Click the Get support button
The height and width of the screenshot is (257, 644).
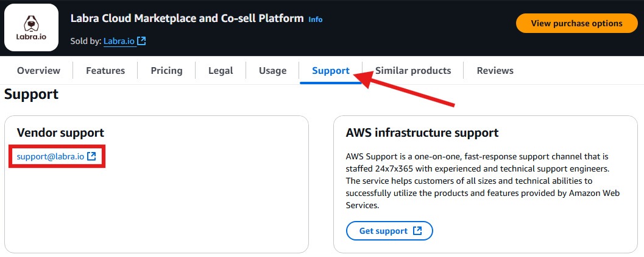point(389,231)
